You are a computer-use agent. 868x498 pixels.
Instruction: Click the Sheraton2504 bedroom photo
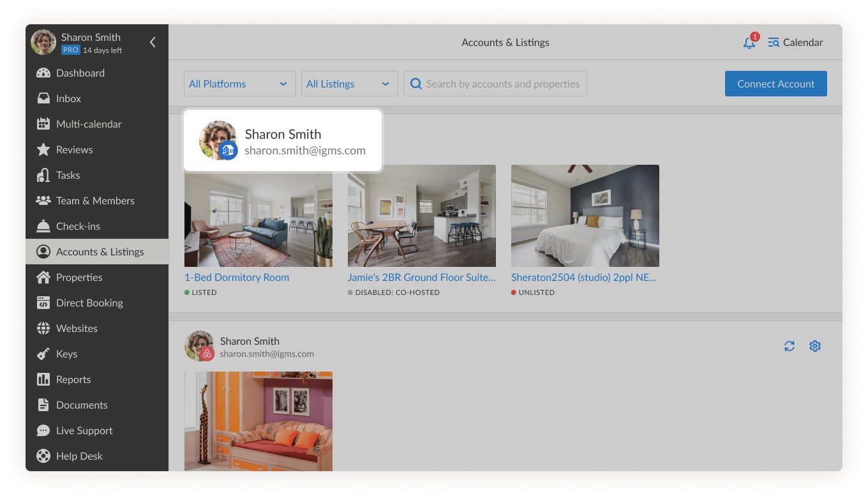(585, 216)
